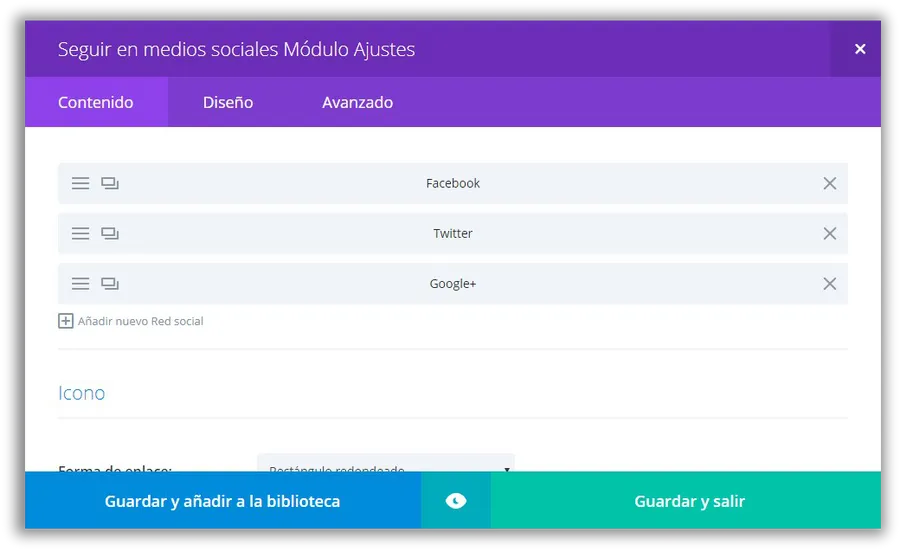
Task: Remove the Twitter row with X icon
Action: [829, 233]
